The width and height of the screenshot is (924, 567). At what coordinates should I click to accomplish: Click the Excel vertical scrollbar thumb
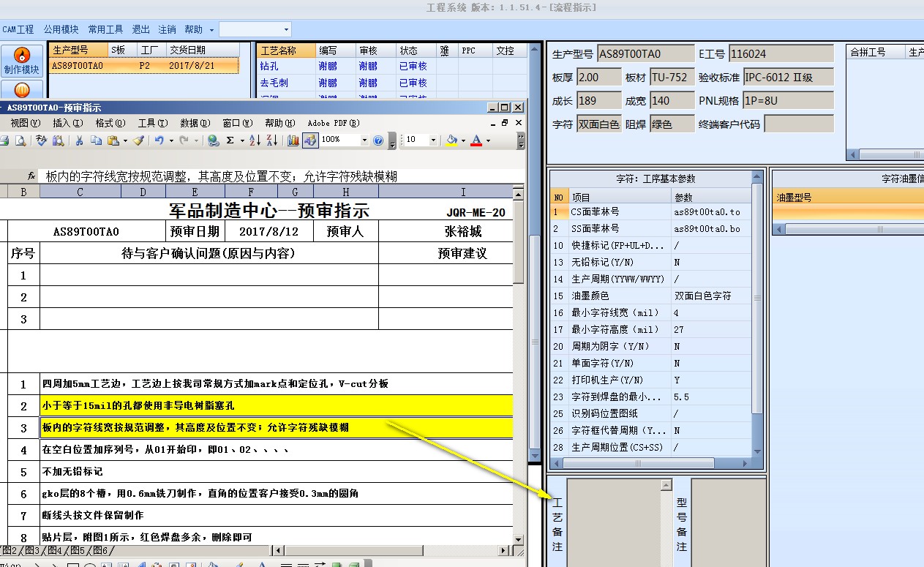[519, 244]
